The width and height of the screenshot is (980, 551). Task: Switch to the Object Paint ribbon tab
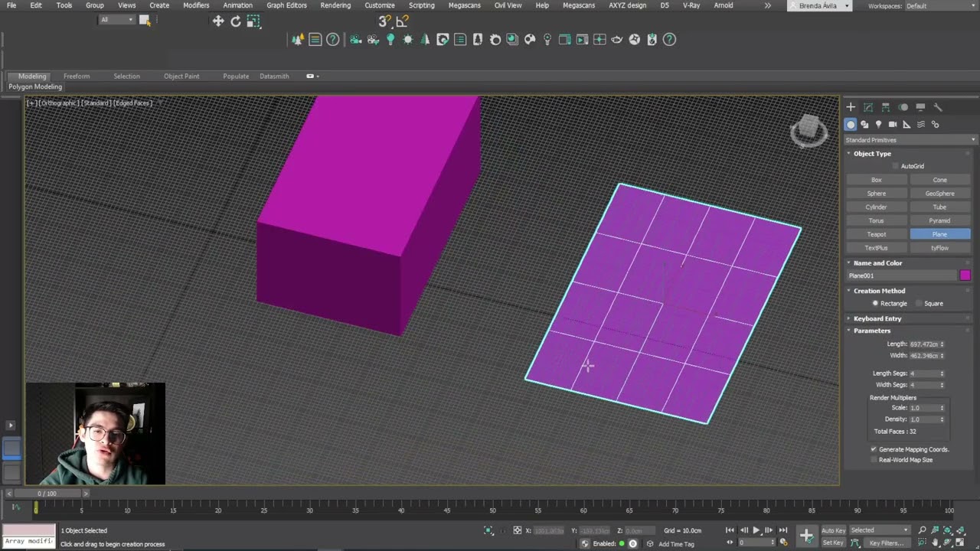tap(181, 77)
